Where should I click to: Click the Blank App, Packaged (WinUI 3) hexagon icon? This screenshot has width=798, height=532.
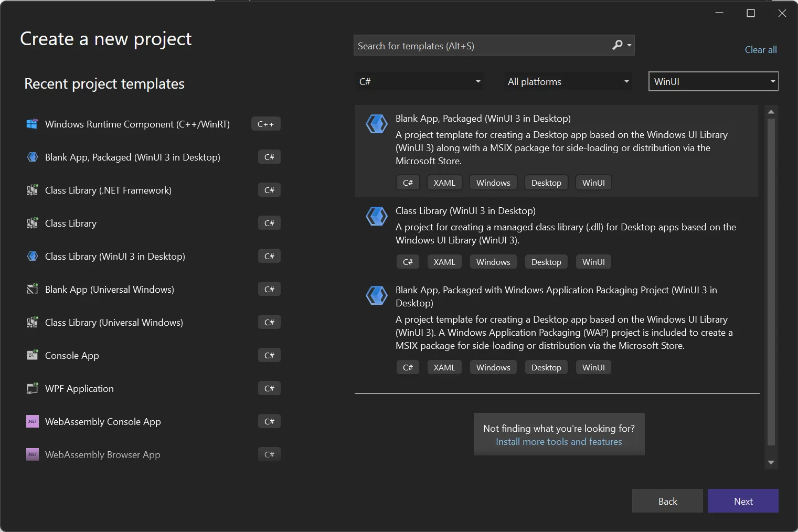(x=376, y=123)
